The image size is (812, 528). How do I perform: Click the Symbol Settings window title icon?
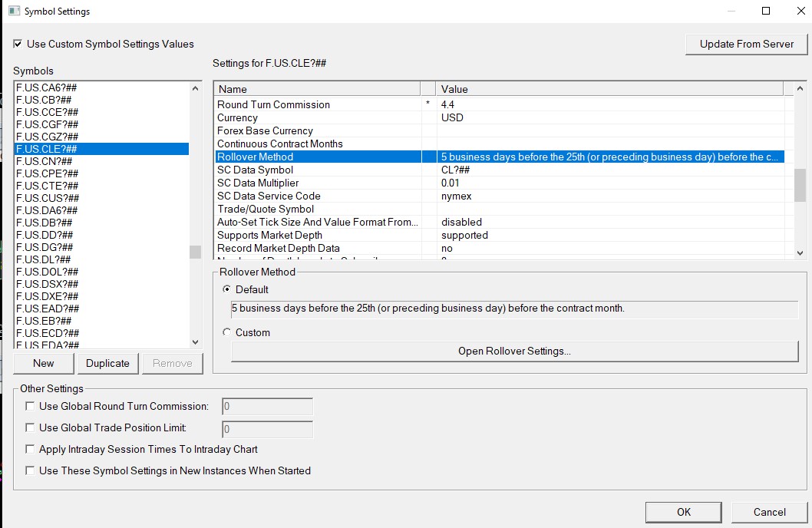coord(14,11)
